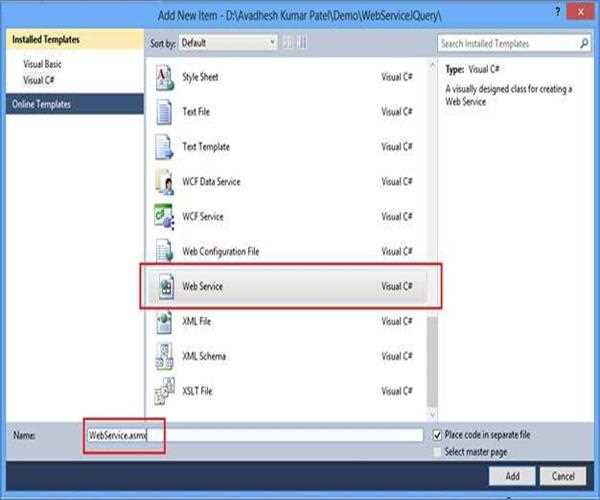
Task: Click Visual C# beside WCF Service
Action: point(397,217)
